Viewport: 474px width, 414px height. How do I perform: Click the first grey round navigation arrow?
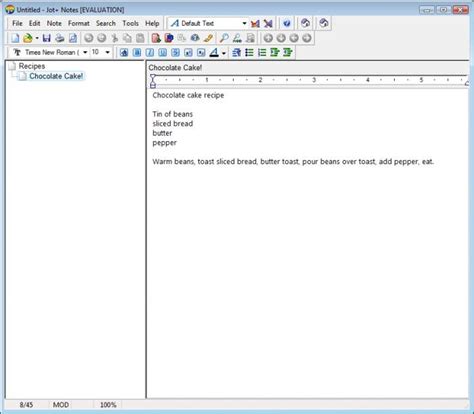click(x=268, y=38)
